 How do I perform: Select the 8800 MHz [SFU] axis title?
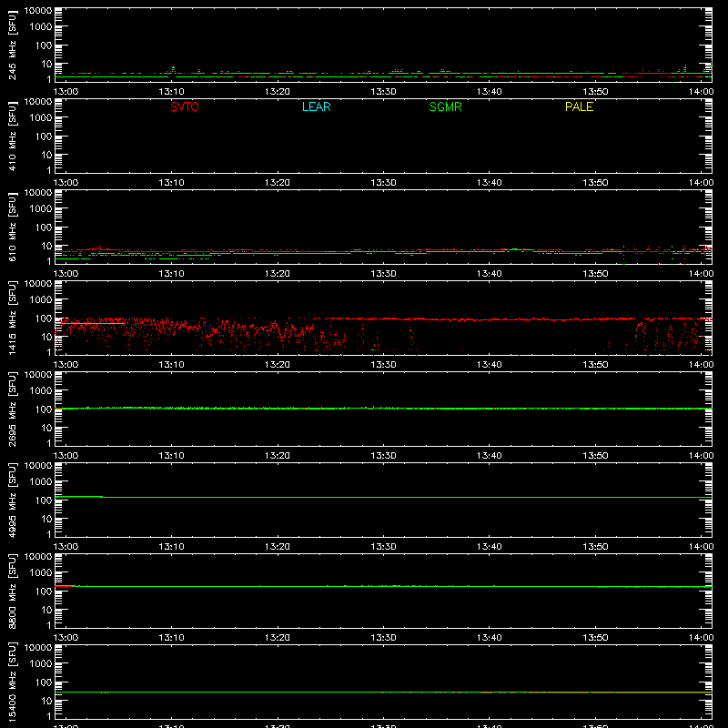click(x=12, y=591)
